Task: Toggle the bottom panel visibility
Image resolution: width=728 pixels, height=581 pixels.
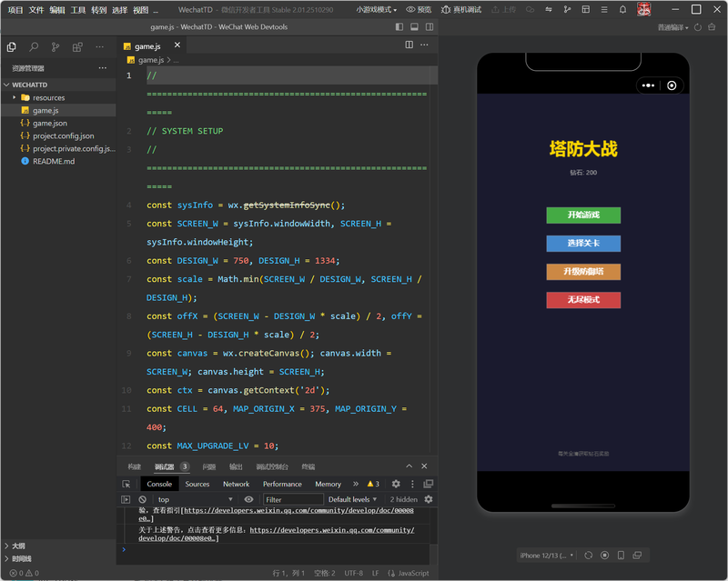Action: (x=414, y=27)
